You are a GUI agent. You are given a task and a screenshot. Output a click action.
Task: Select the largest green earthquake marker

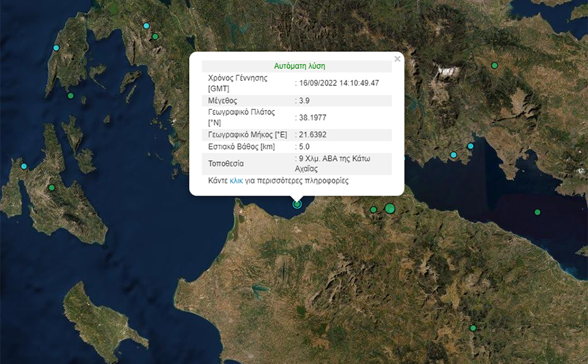point(390,208)
